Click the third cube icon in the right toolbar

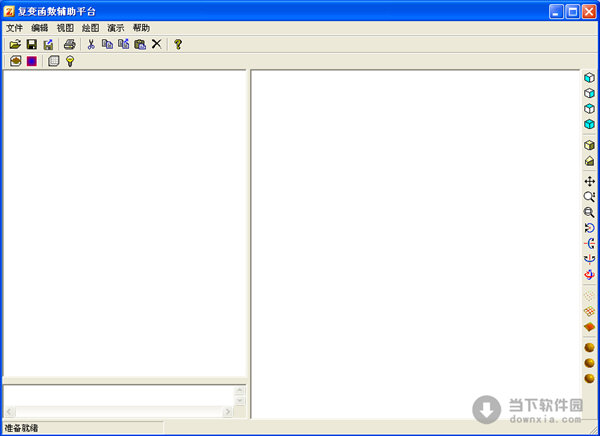[x=589, y=108]
